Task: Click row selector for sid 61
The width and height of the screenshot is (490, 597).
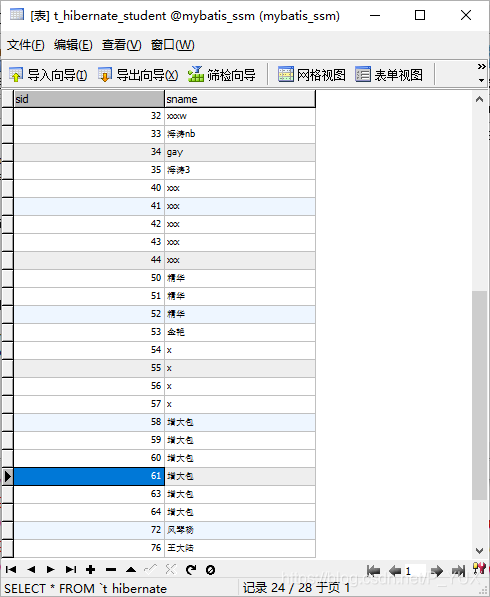Action: click(8, 476)
